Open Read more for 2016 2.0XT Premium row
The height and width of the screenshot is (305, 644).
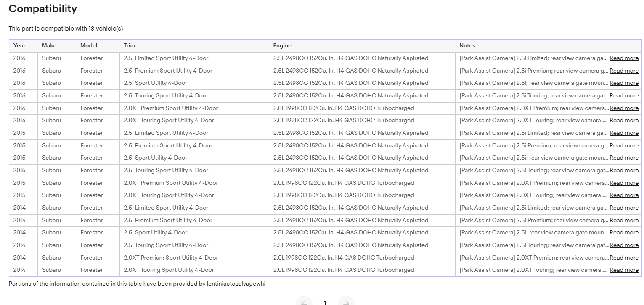(624, 108)
